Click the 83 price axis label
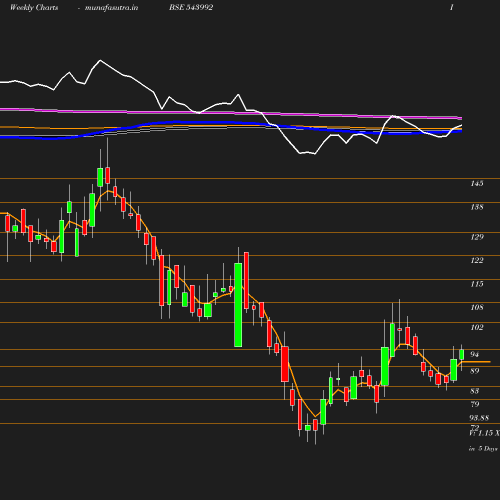The width and height of the screenshot is (500, 500). pos(474,391)
